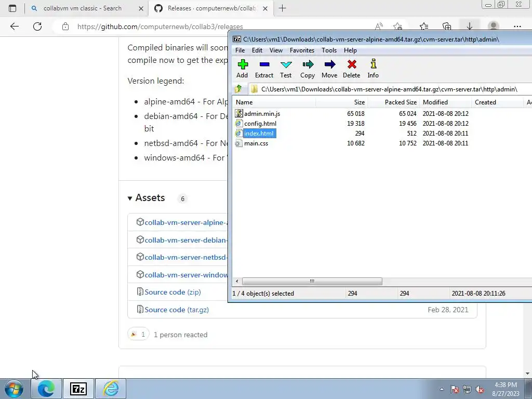The width and height of the screenshot is (532, 399).
Task: Open a new browser tab
Action: 282,8
